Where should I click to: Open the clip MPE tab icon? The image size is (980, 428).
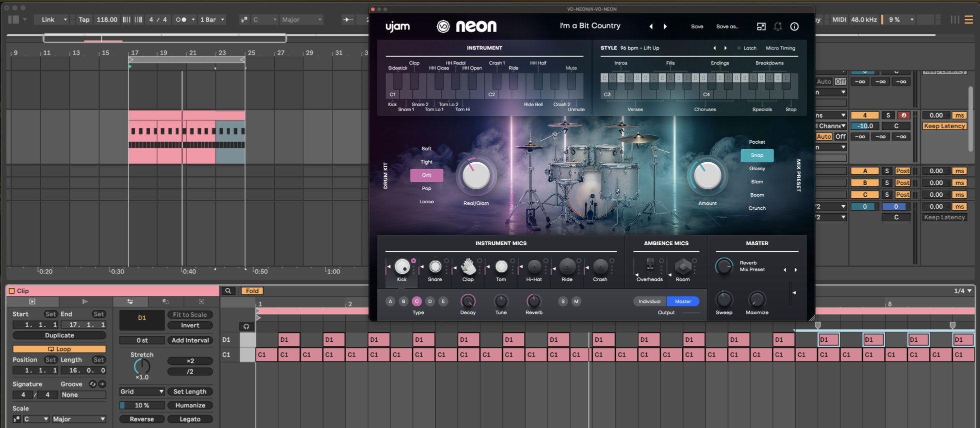point(201,301)
